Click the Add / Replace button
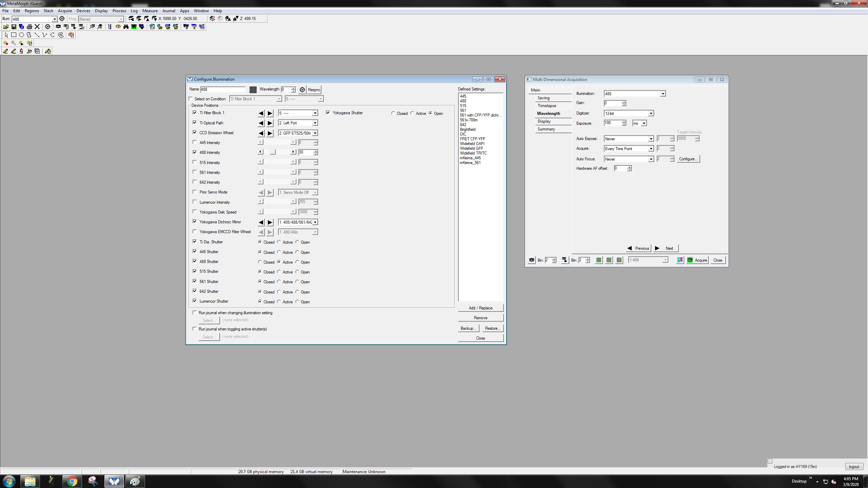868x488 pixels. tap(480, 308)
